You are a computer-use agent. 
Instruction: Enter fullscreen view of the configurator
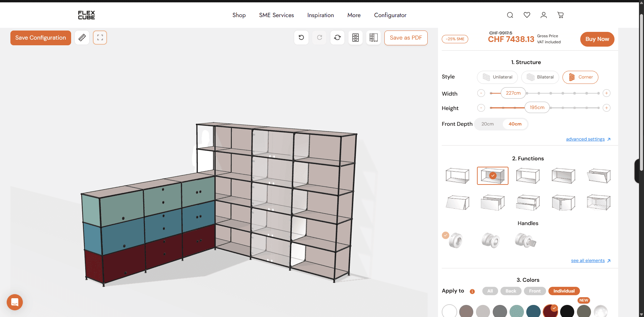(100, 37)
